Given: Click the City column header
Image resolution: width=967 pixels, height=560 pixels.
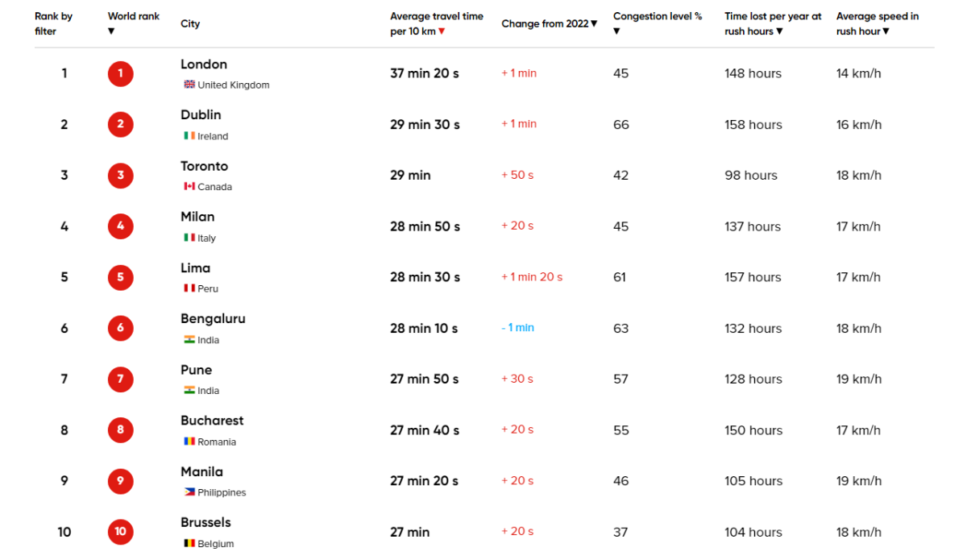Looking at the screenshot, I should [x=190, y=24].
